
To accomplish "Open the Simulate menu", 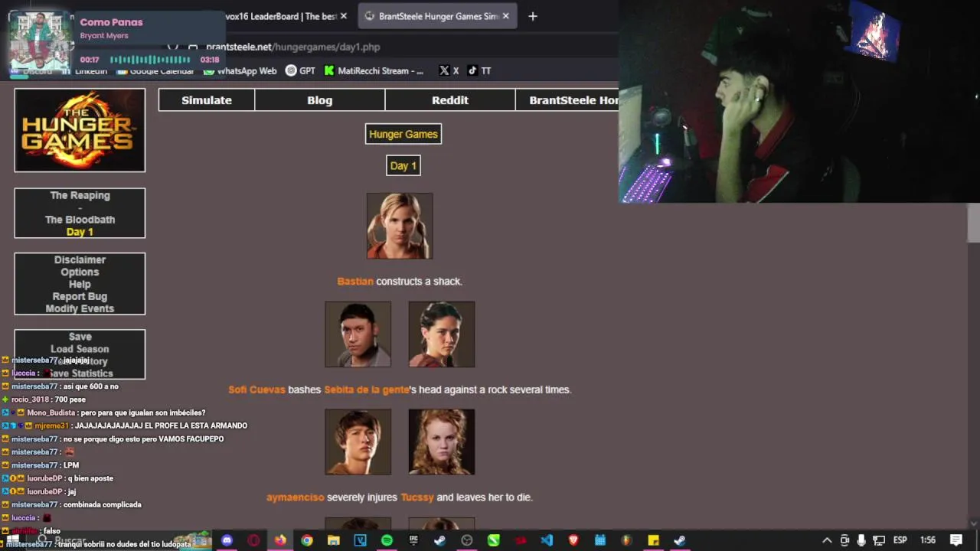I will click(207, 100).
